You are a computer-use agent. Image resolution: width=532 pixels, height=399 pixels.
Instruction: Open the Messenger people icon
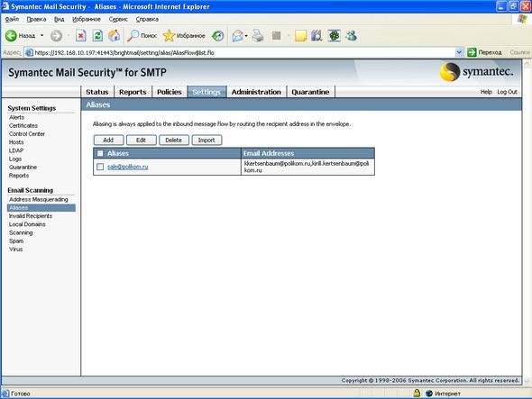(351, 36)
